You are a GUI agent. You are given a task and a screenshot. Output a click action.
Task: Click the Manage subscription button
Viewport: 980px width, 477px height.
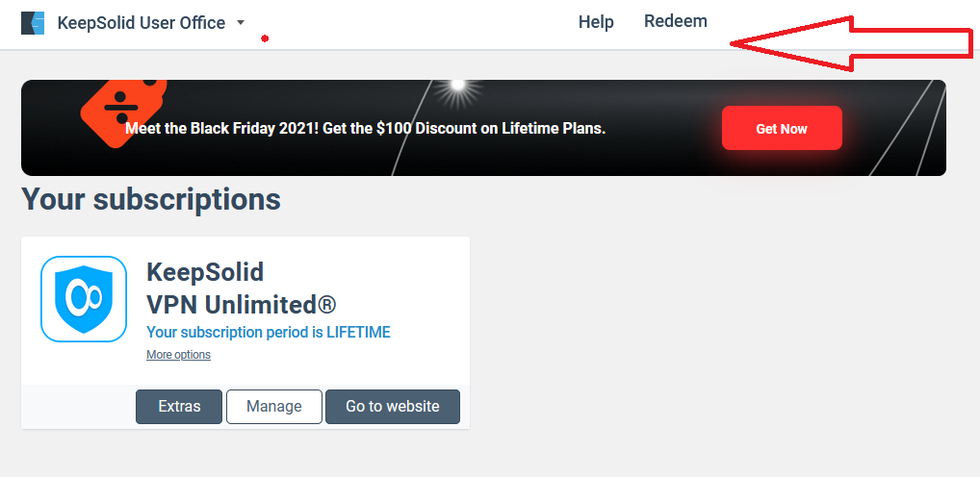[274, 407]
